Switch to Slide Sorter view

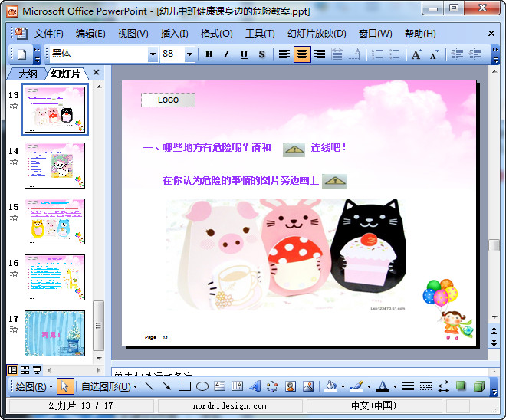[x=25, y=370]
